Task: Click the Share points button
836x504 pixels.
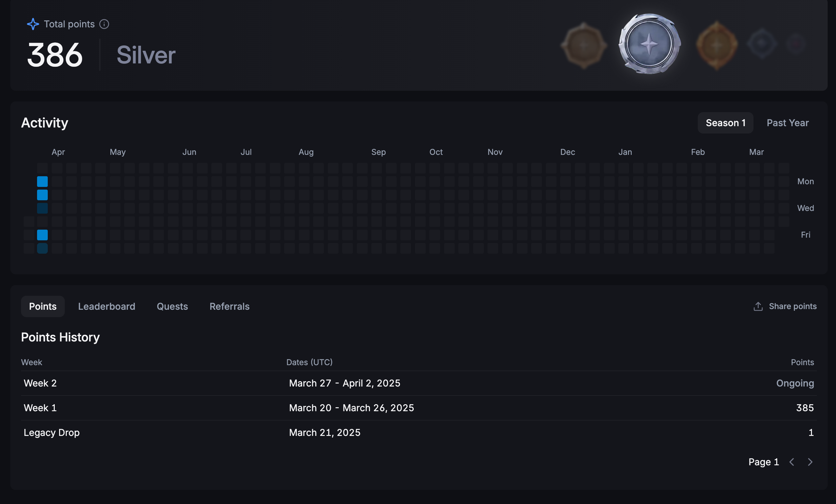Action: pos(792,307)
